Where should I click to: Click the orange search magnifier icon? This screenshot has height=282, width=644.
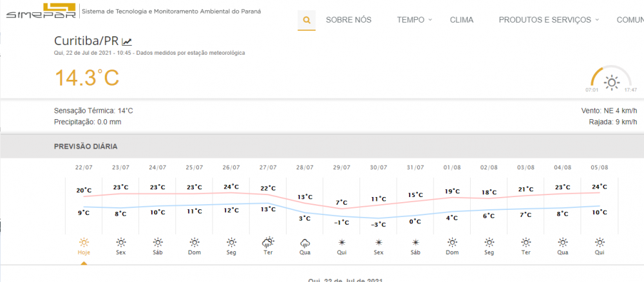coord(307,20)
